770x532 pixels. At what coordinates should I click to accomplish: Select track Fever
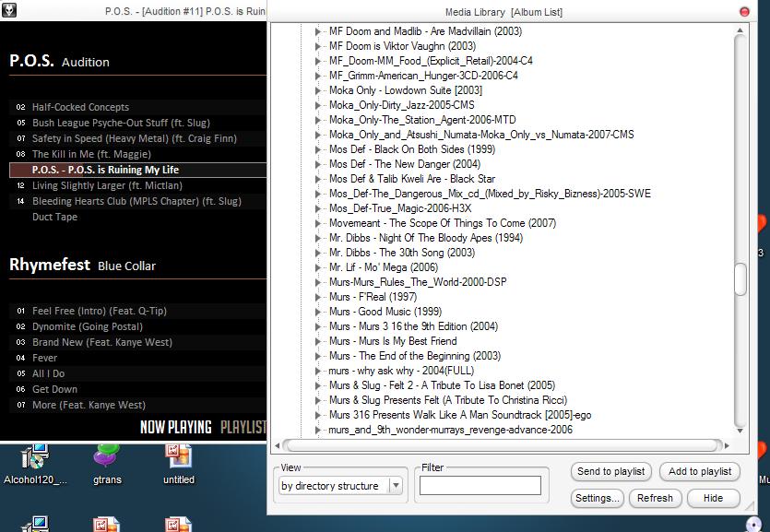[x=137, y=359]
